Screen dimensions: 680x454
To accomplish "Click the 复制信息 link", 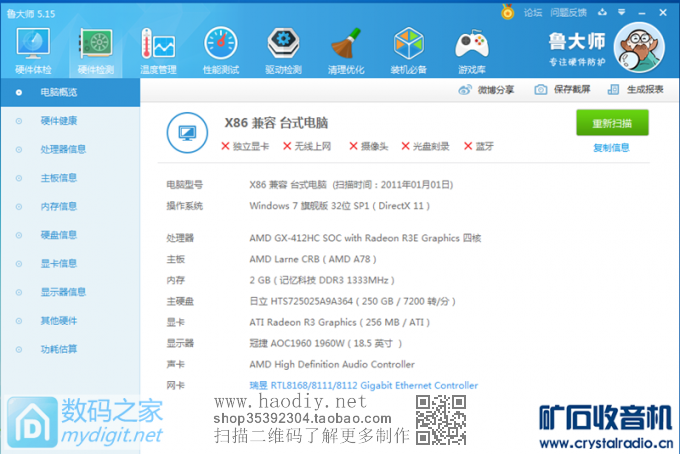I will [x=611, y=148].
